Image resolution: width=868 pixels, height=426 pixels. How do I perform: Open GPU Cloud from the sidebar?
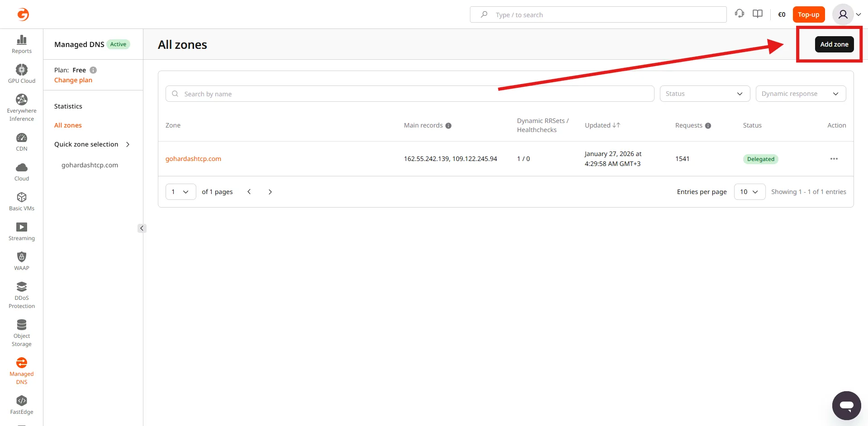coord(21,74)
